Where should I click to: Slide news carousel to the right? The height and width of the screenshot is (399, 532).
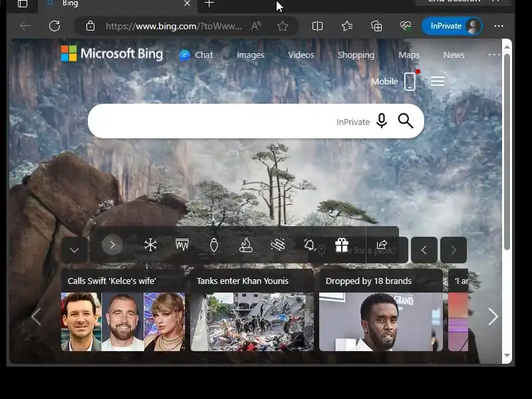(493, 317)
